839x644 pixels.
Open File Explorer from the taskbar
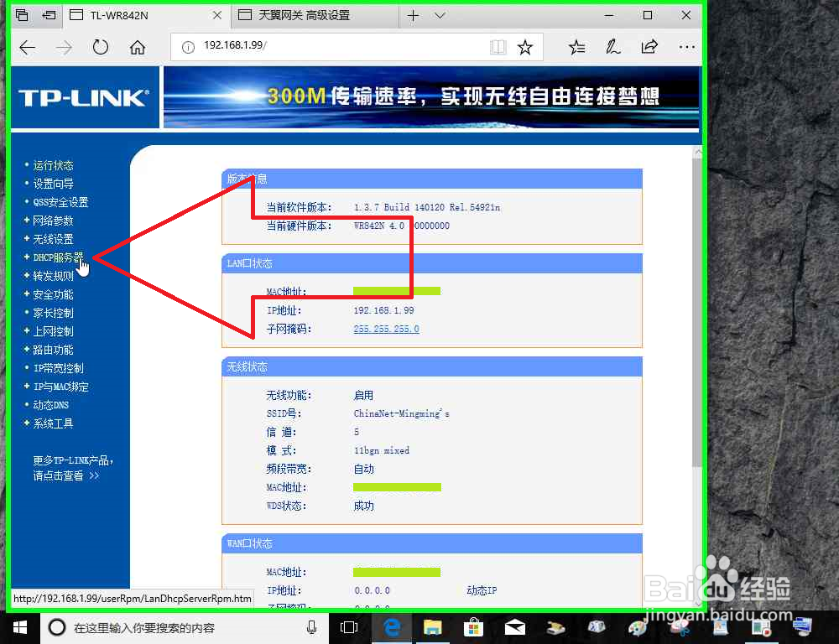point(432,627)
